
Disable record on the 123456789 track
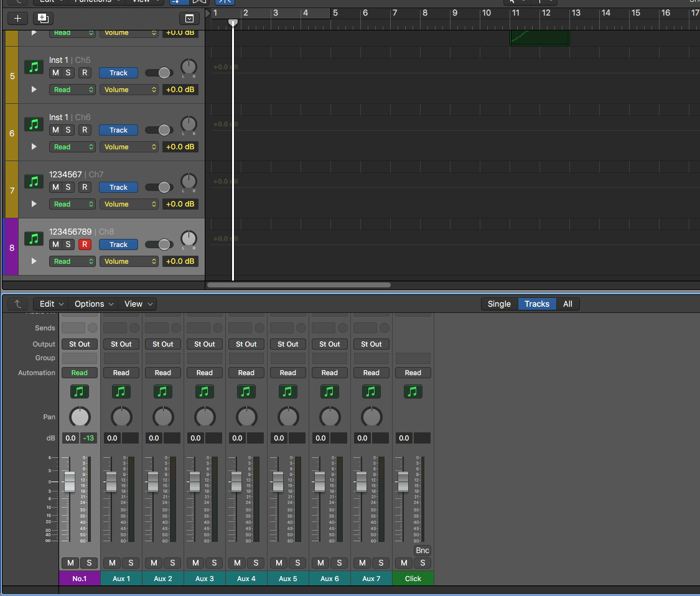85,244
